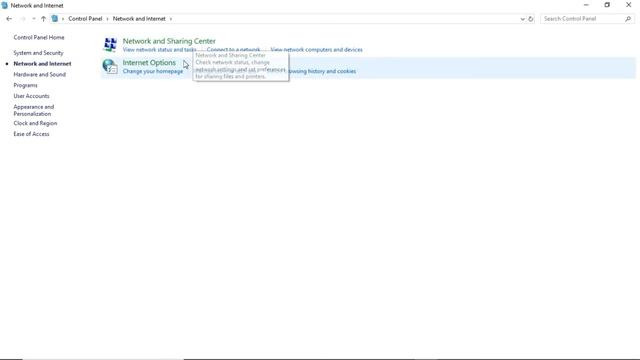Screen dimensions: 640x360
Task: Click the Network and Sharing Center icon
Action: (110, 44)
